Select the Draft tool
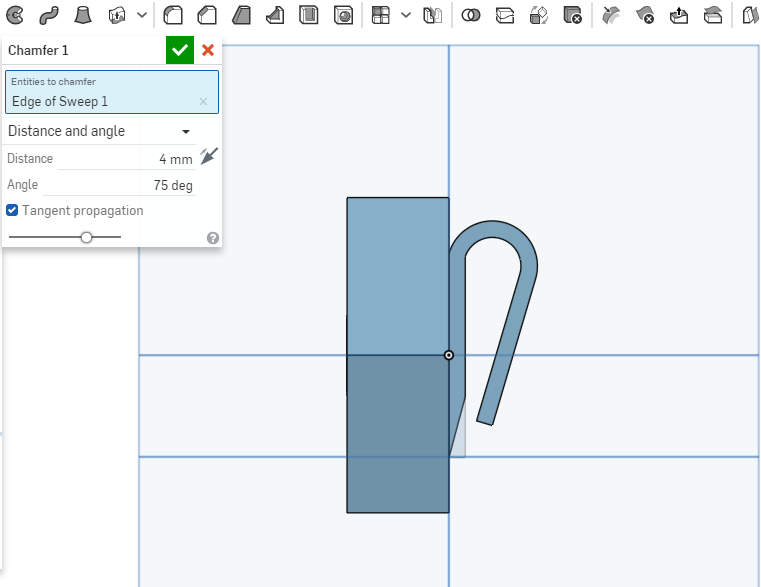Screen dimensions: 761x587 tap(241, 16)
